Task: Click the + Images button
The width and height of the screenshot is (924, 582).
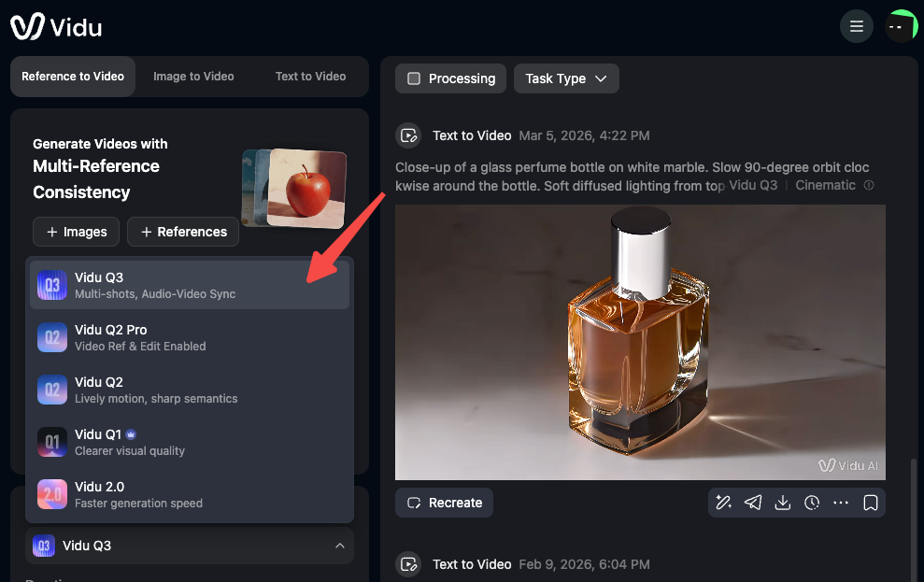Action: [x=76, y=232]
